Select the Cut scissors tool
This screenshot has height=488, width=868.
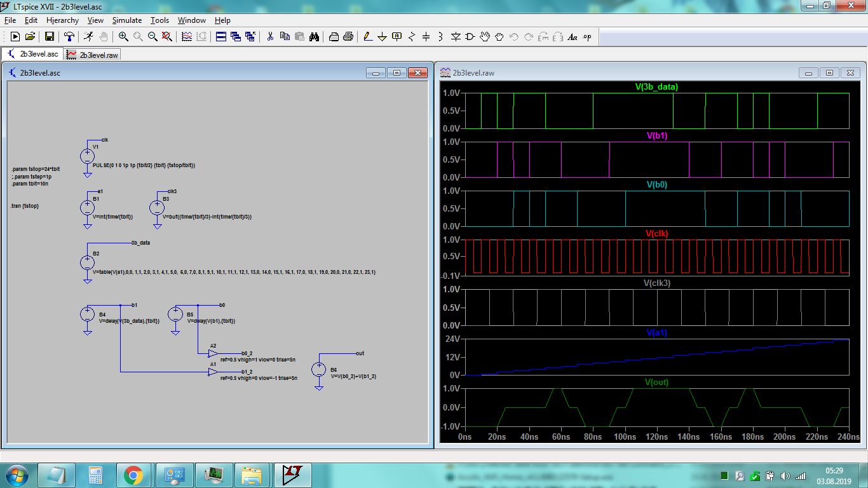(x=270, y=37)
